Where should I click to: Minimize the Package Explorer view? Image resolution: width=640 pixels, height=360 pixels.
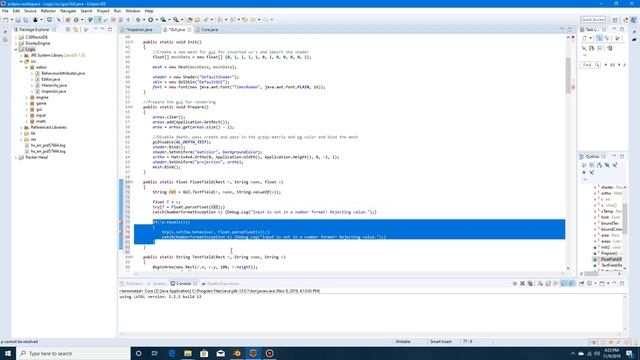(102, 29)
